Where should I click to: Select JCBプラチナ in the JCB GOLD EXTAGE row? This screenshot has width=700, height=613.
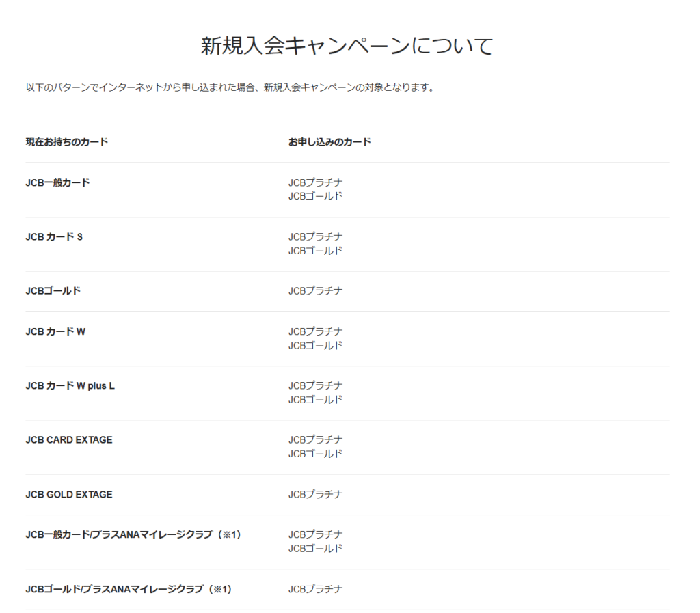click(x=315, y=494)
